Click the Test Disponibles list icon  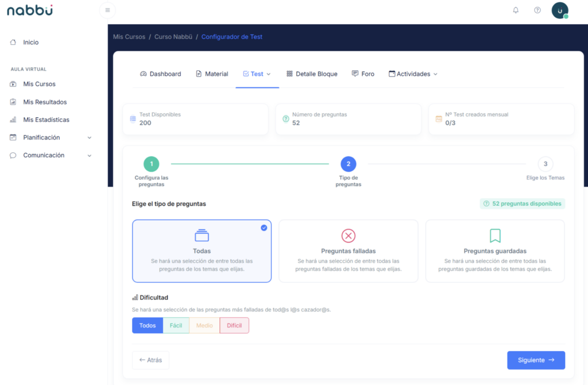tap(133, 119)
